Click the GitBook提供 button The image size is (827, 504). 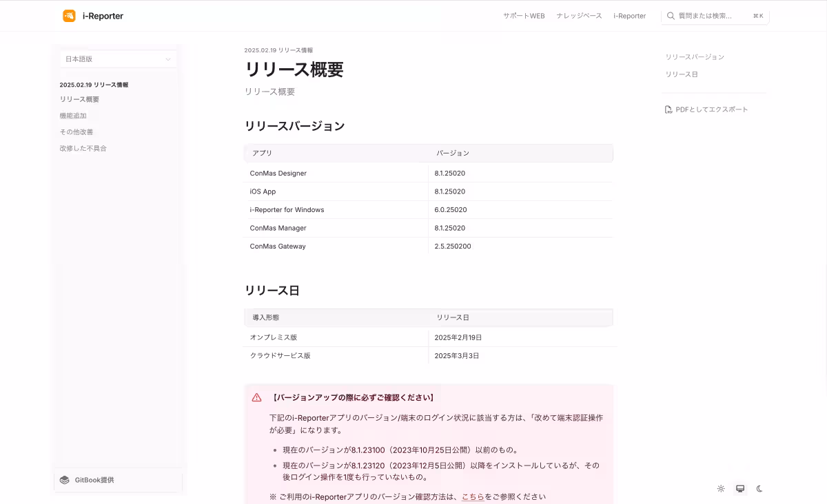coord(118,480)
